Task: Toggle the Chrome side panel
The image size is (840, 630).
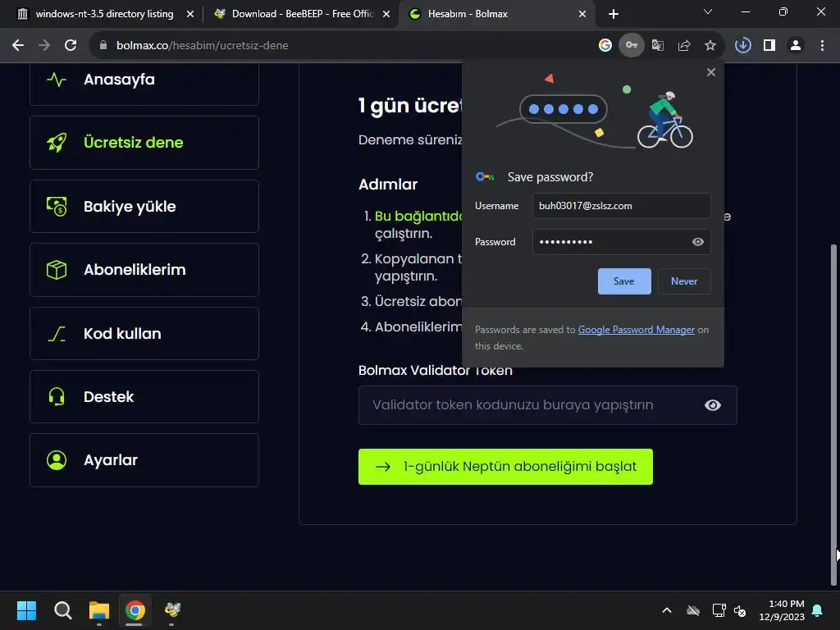Action: click(769, 46)
